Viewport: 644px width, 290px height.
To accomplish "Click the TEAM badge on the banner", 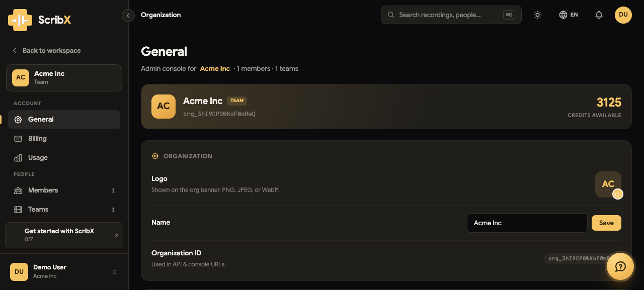I will coord(237,101).
